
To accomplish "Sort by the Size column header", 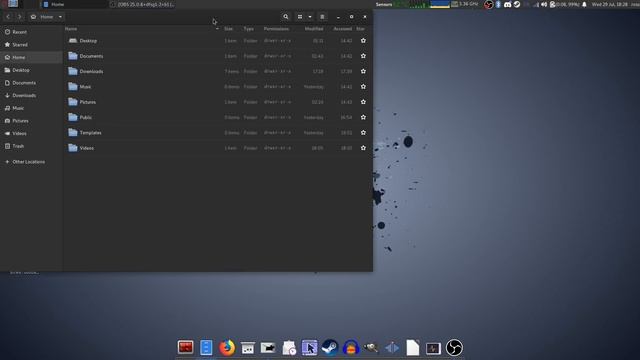I will click(229, 29).
